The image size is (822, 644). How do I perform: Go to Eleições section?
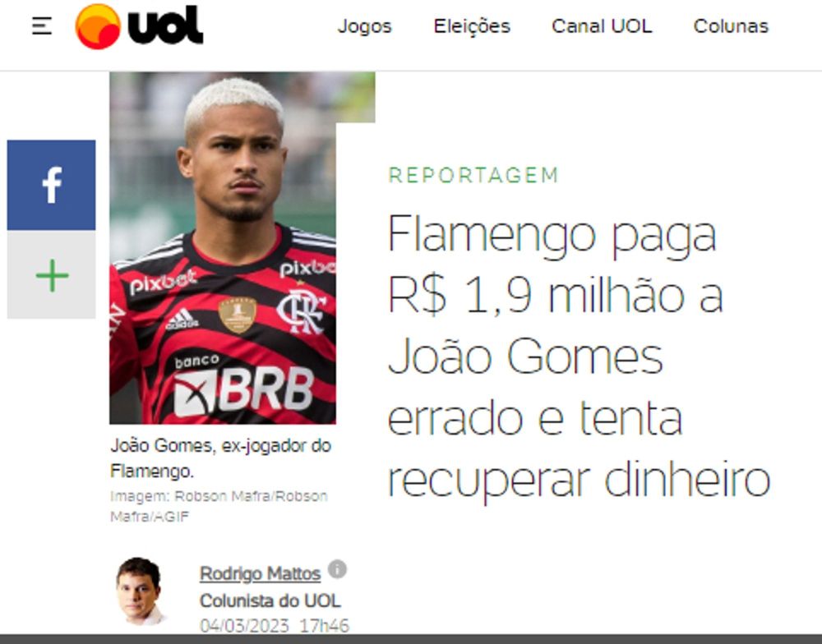[x=472, y=26]
